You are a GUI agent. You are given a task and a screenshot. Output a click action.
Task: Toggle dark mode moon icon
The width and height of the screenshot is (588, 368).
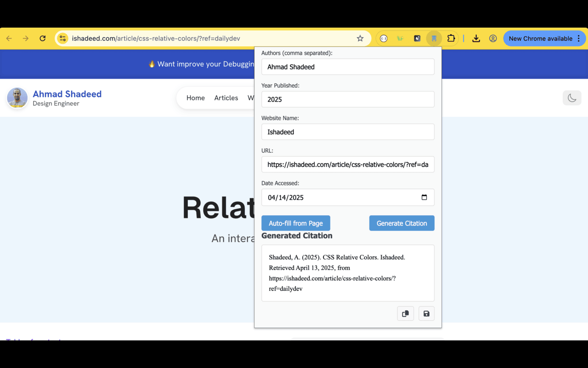(x=572, y=98)
